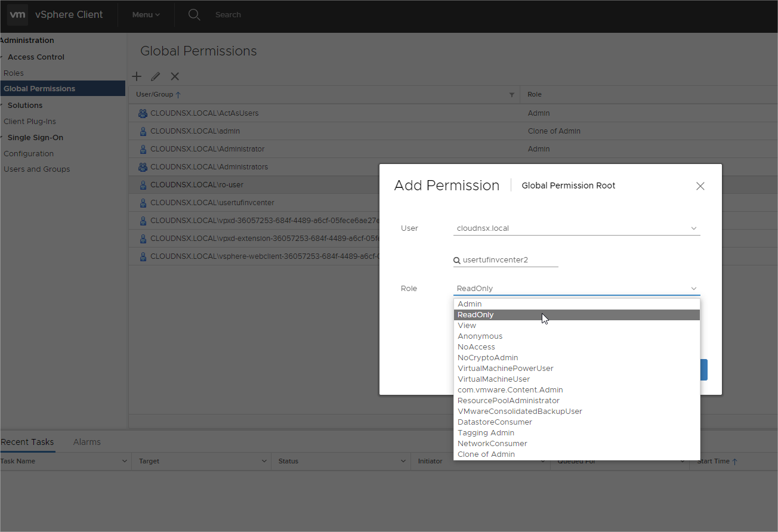The height and width of the screenshot is (532, 778).
Task: Collapse the Single Sign-On section
Action: pos(2,138)
